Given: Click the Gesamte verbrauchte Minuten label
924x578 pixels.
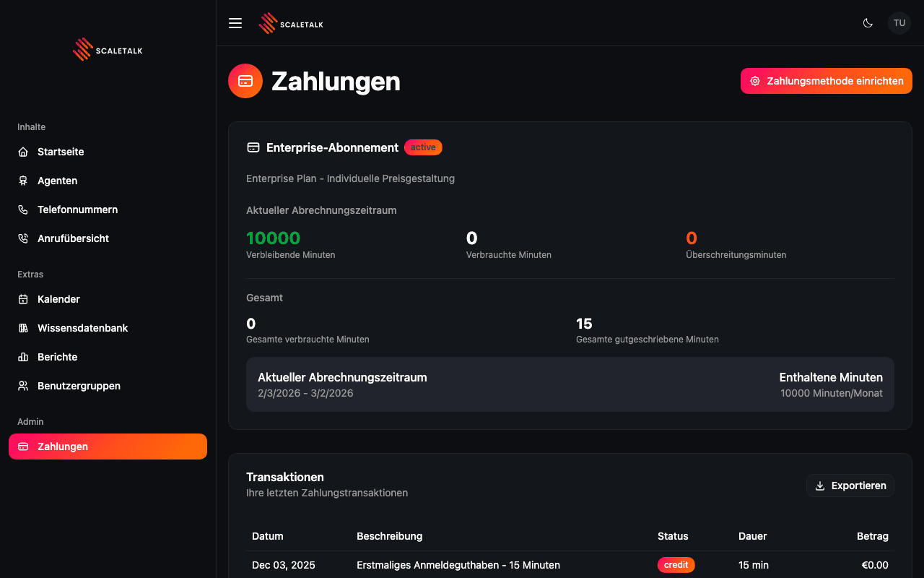Looking at the screenshot, I should coord(308,340).
